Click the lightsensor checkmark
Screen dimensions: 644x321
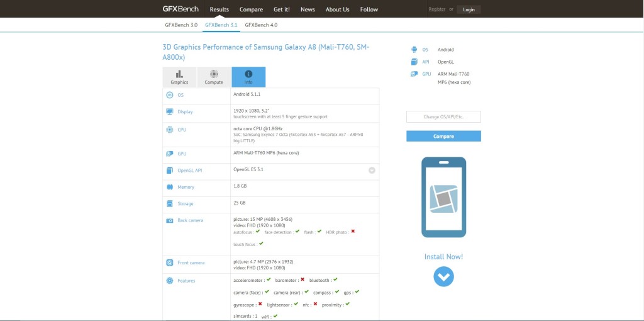(296, 304)
